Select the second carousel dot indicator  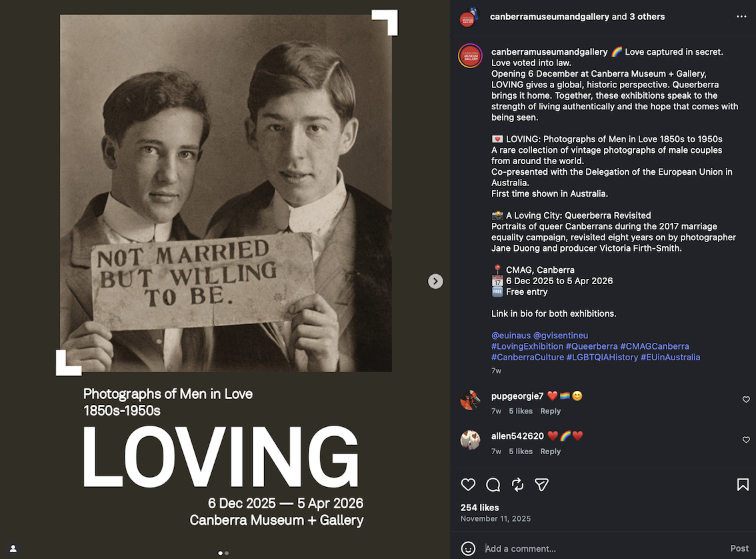(227, 553)
